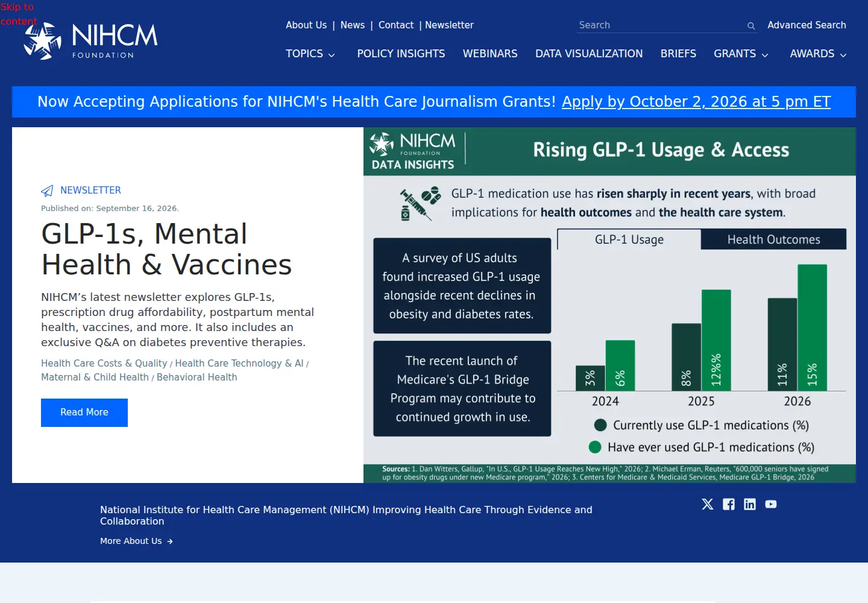
Task: Click the NIHCM Foundation logo
Action: [x=90, y=40]
